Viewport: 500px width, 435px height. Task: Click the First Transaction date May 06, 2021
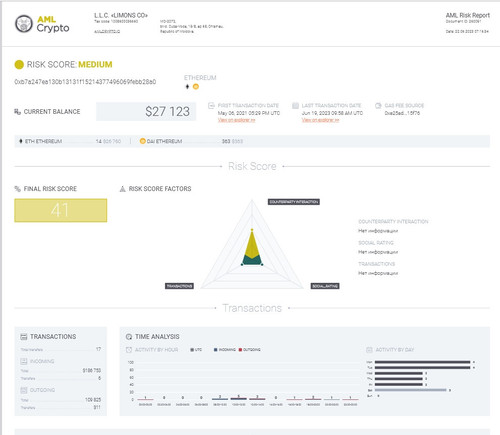(x=249, y=113)
